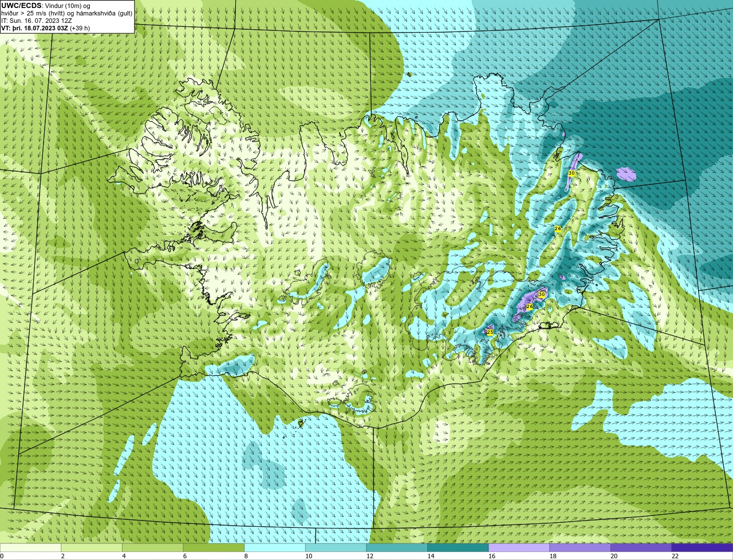Pick the darkest purple legend swatch above 22
Viewport: 733px width, 560px height.
[x=703, y=547]
